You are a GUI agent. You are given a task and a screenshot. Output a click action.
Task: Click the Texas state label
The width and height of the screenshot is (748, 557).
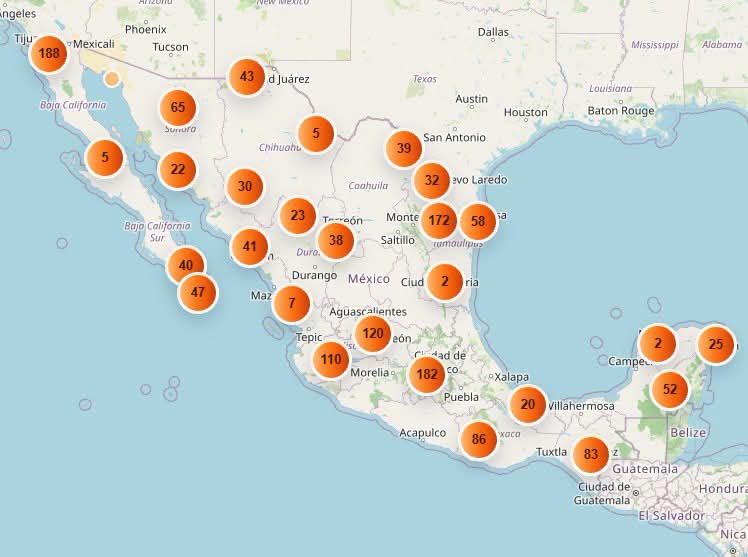point(425,79)
